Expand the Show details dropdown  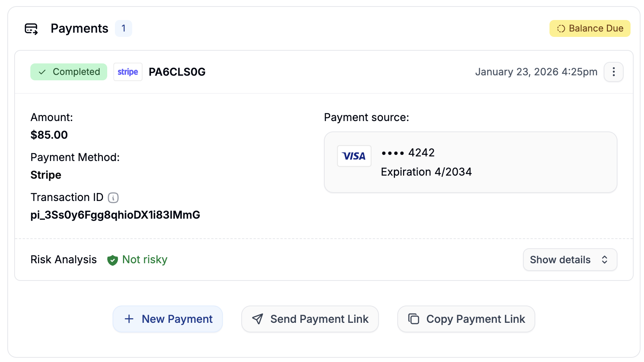(569, 260)
